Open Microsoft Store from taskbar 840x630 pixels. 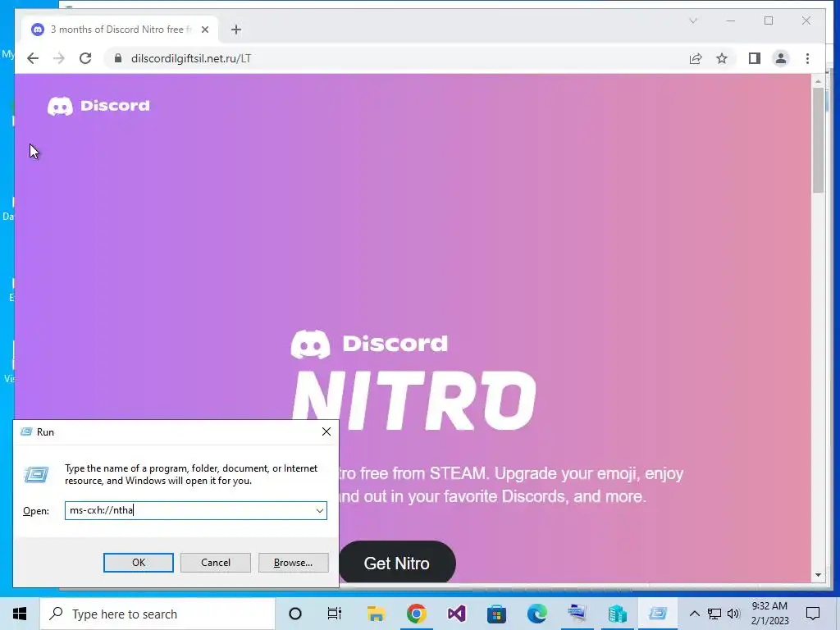[x=496, y=614]
